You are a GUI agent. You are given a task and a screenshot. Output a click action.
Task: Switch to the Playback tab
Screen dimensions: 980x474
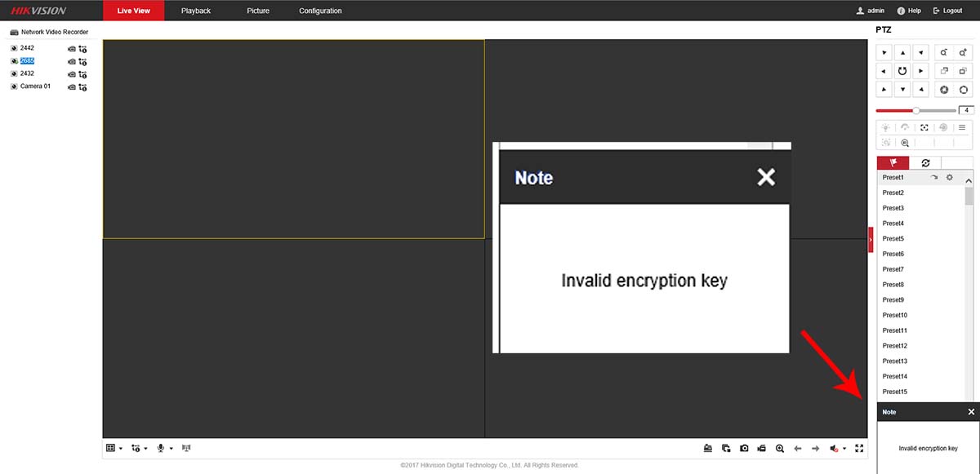(x=195, y=11)
